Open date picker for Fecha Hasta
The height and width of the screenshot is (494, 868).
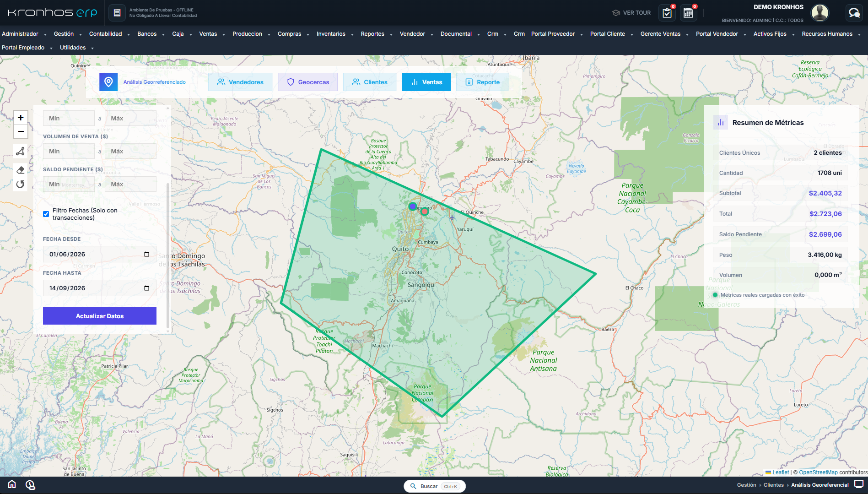click(x=146, y=288)
